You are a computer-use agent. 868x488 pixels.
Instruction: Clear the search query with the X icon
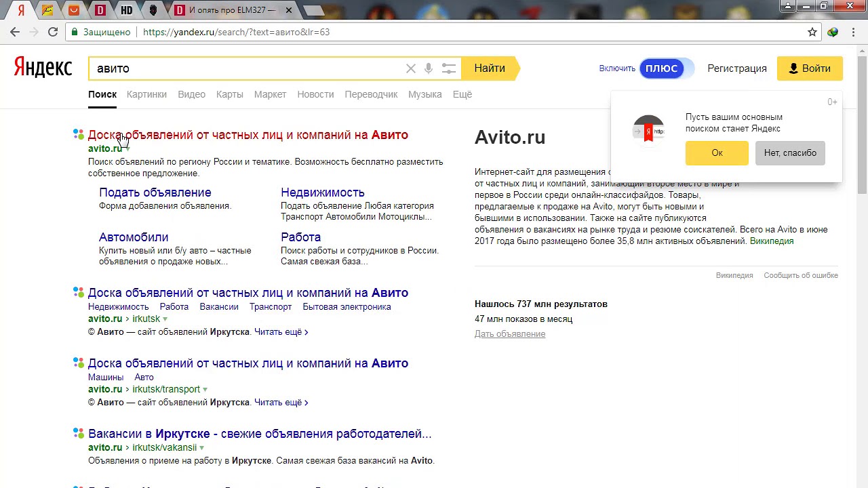point(411,68)
